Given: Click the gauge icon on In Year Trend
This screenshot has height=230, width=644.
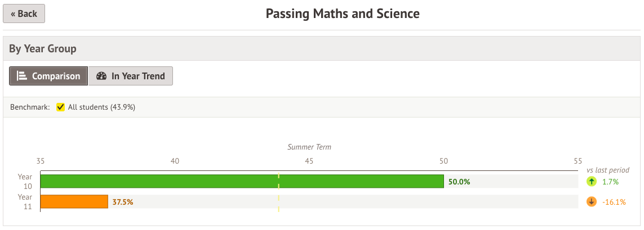Looking at the screenshot, I should [101, 76].
